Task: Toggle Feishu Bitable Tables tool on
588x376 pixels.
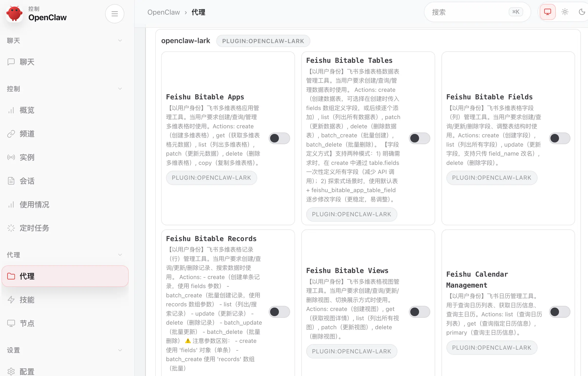Action: (x=419, y=138)
